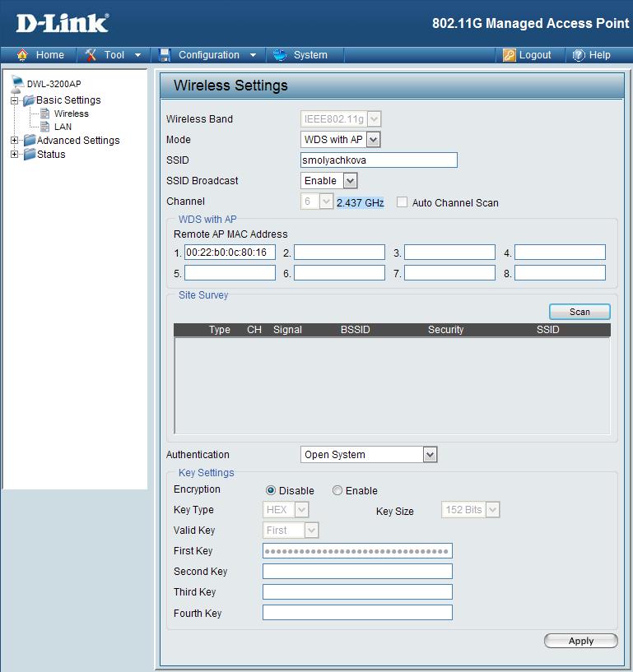Image resolution: width=633 pixels, height=672 pixels.
Task: Open the Wireless tree item
Action: coord(71,114)
